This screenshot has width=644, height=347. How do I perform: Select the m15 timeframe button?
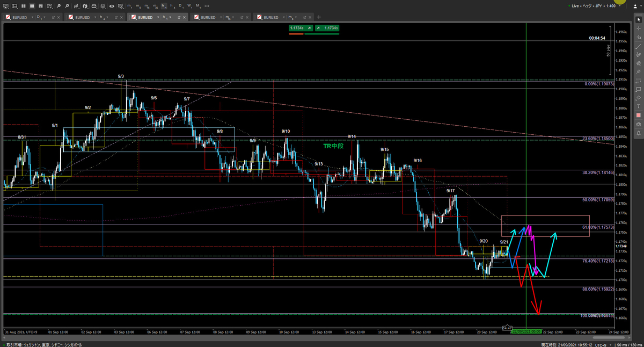click(x=147, y=5)
